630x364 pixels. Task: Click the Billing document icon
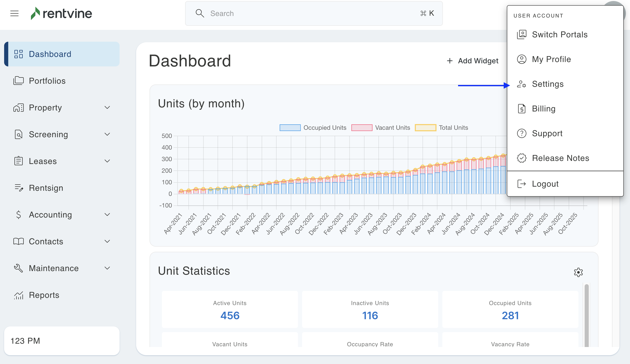click(521, 109)
